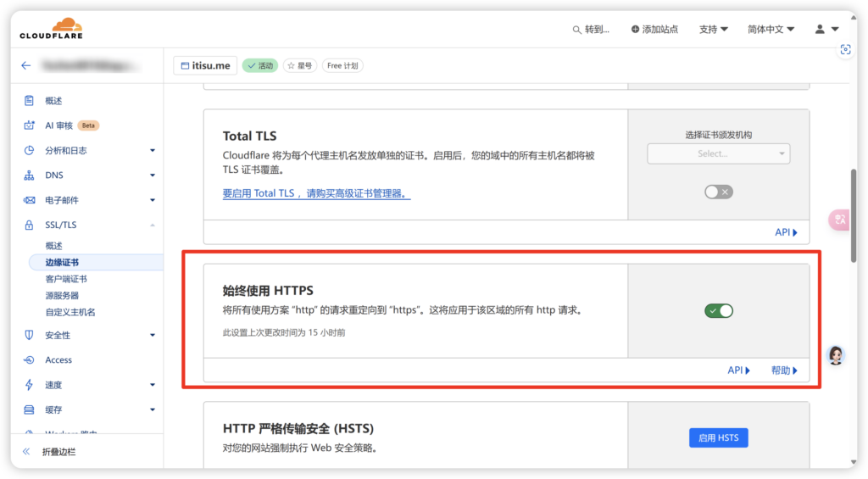Select 源服务器 in the sidebar

pos(61,295)
